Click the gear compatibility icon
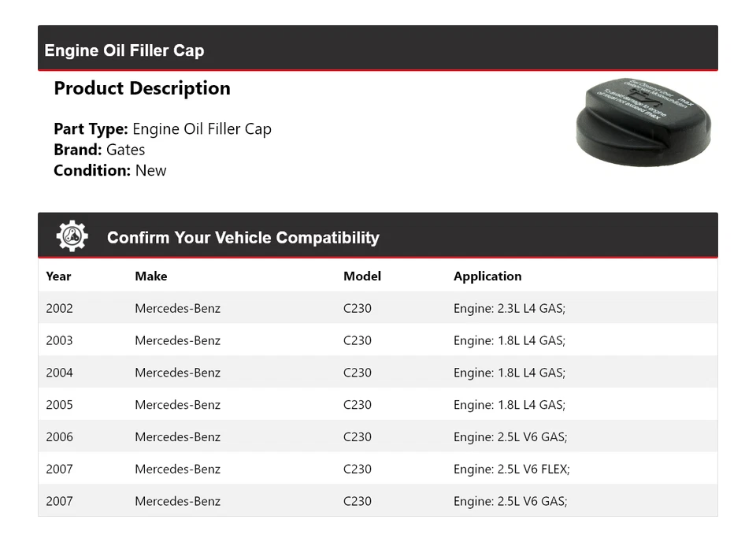 [x=72, y=236]
